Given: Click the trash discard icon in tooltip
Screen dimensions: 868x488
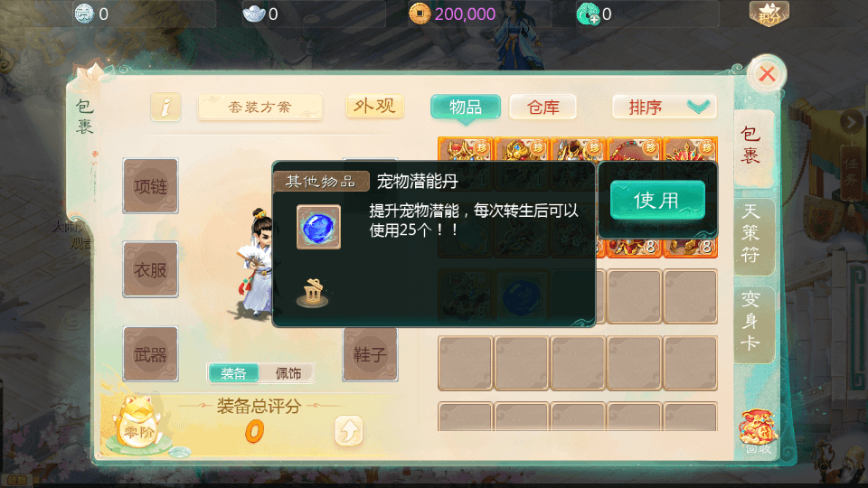Looking at the screenshot, I should coord(313,293).
